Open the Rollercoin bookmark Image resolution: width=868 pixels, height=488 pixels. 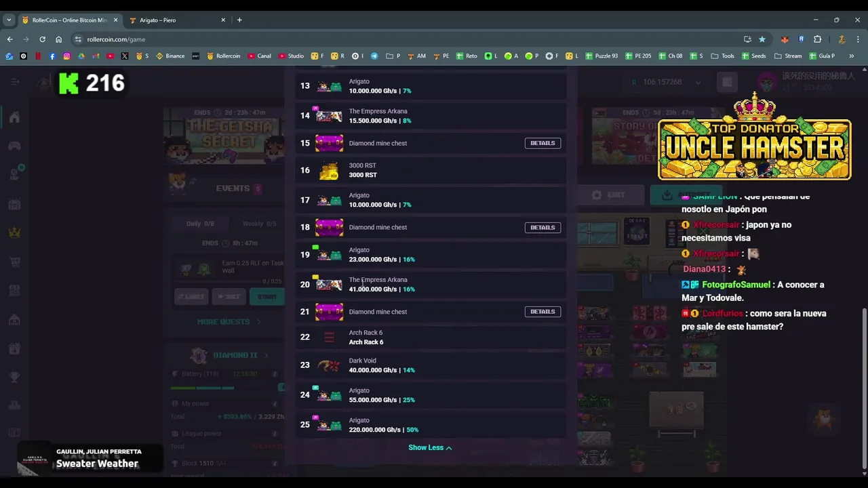tap(223, 56)
